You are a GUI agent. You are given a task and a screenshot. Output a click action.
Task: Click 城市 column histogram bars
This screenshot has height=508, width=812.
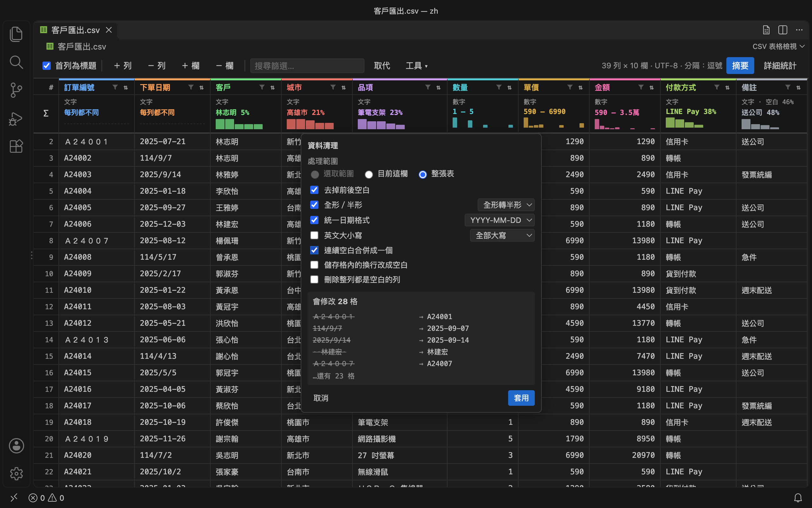(x=310, y=124)
